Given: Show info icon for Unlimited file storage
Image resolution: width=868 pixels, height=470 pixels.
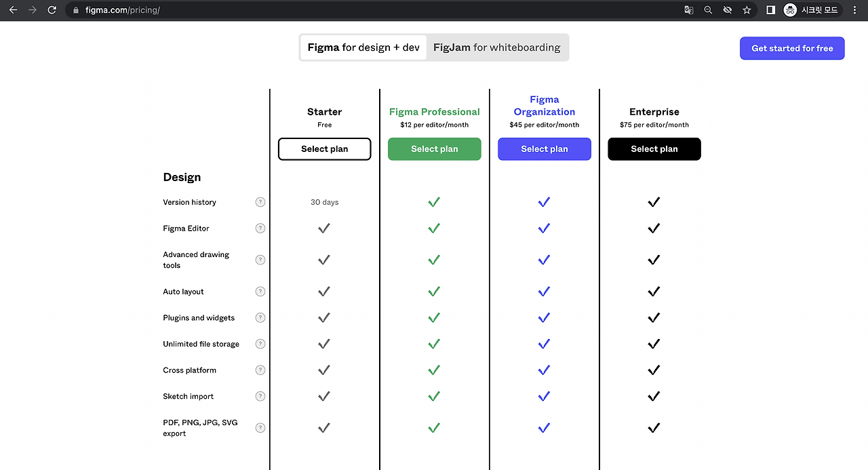Looking at the screenshot, I should pos(260,344).
